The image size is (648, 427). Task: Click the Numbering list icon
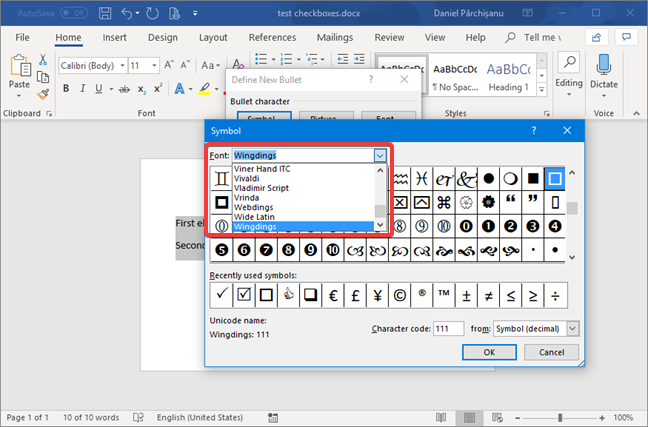[x=286, y=59]
